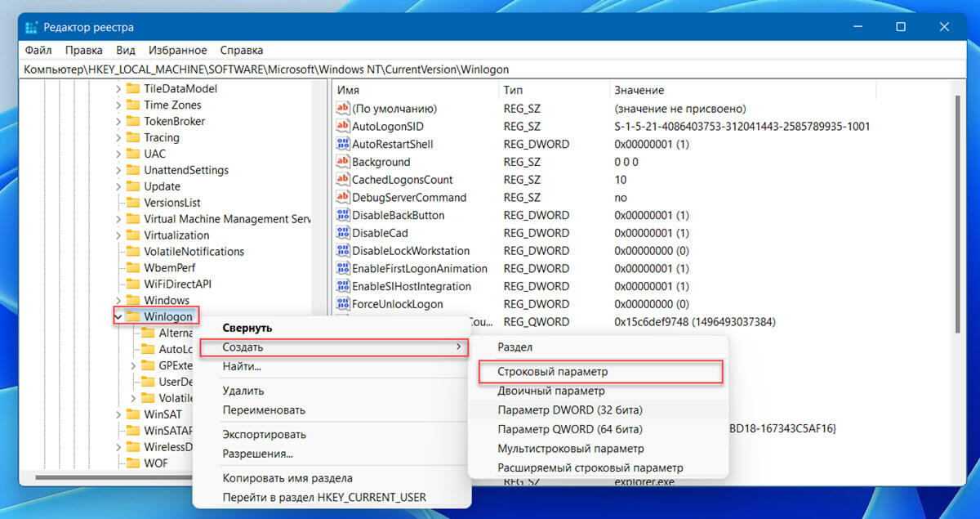Click the Time Zones folder icon
980x519 pixels.
tap(132, 105)
